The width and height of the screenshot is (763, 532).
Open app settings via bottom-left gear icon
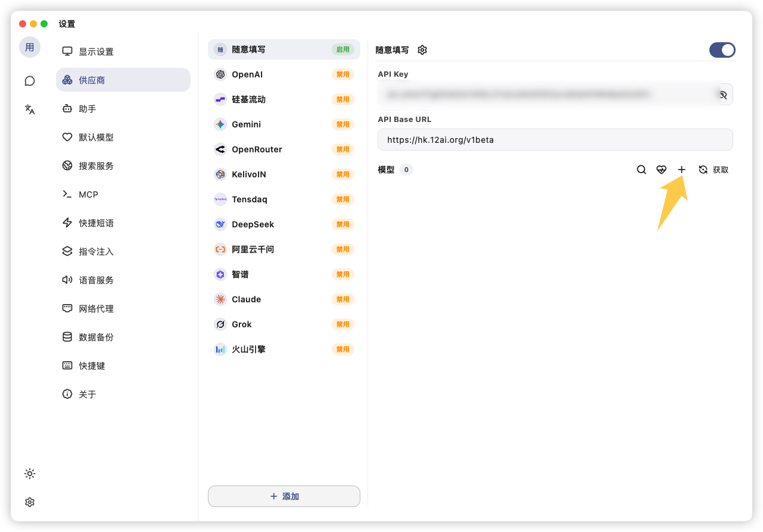tap(30, 502)
